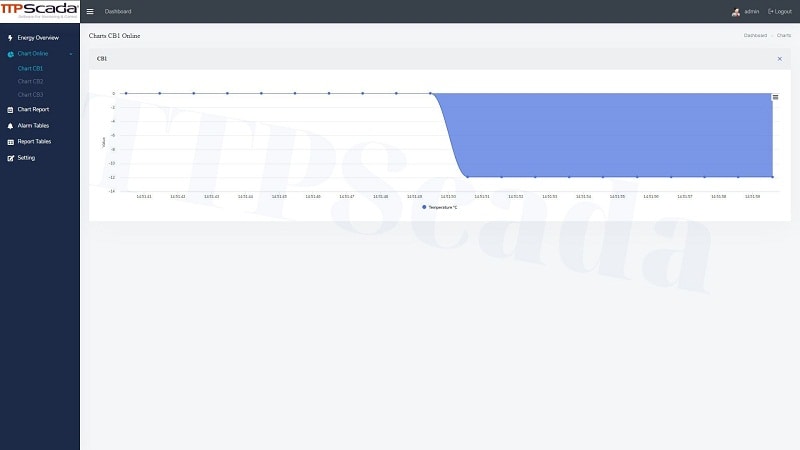Open Chart CB2 from sidebar
Screen dimensions: 800x450
[x=30, y=81]
